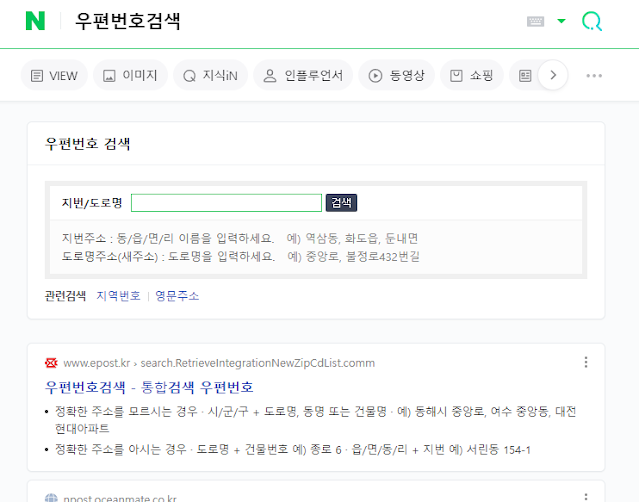Click the 관련검색 label text
639x502 pixels.
[65, 296]
